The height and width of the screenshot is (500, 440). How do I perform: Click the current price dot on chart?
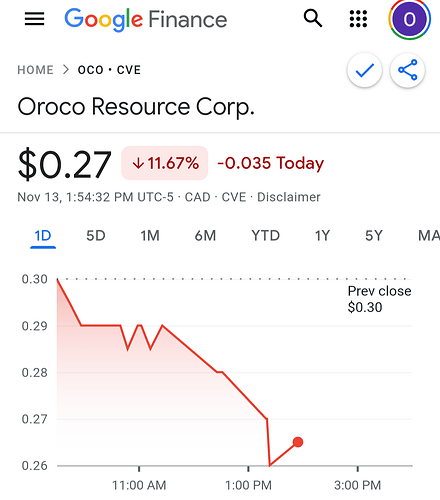coord(298,442)
